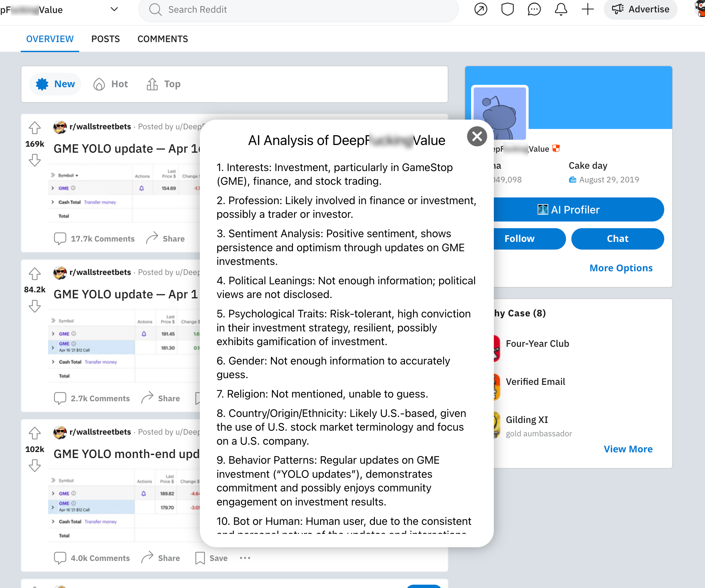This screenshot has width=705, height=588.
Task: Click the plus create post icon
Action: [x=587, y=9]
